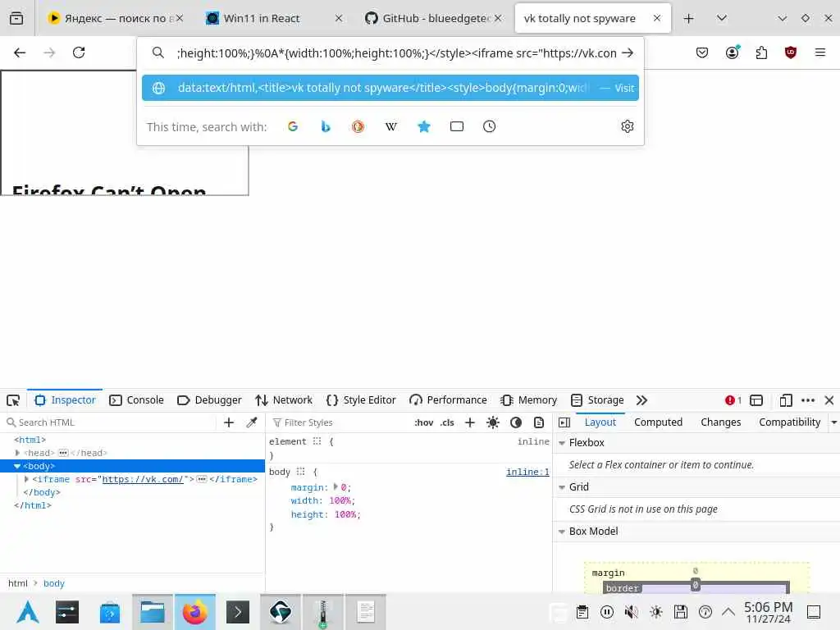Expand margin shorthand property
The height and width of the screenshot is (630, 840).
click(336, 487)
